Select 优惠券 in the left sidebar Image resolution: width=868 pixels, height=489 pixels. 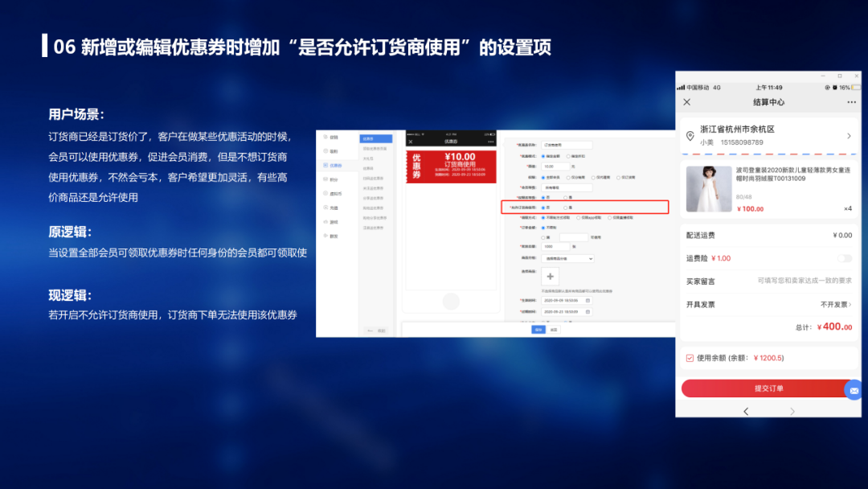coord(334,165)
